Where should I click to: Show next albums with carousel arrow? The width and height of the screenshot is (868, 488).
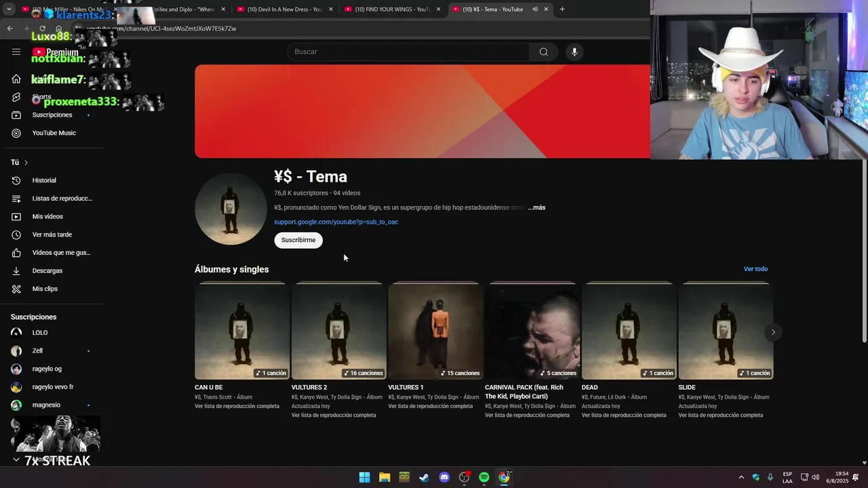point(773,332)
